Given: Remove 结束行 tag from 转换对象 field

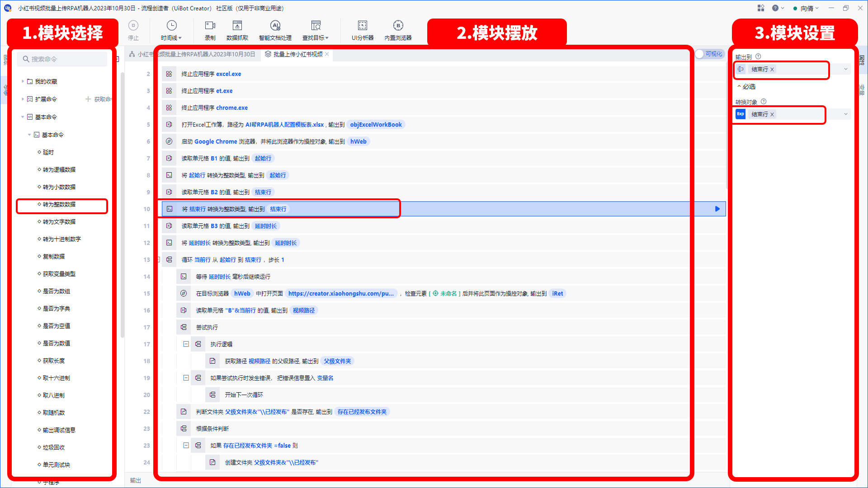Looking at the screenshot, I should pos(772,114).
